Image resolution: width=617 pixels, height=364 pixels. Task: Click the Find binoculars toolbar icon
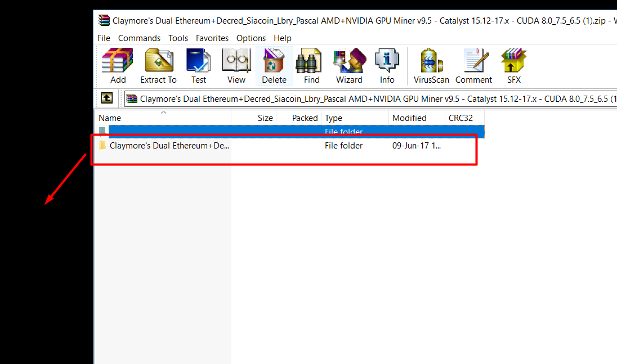coord(311,66)
